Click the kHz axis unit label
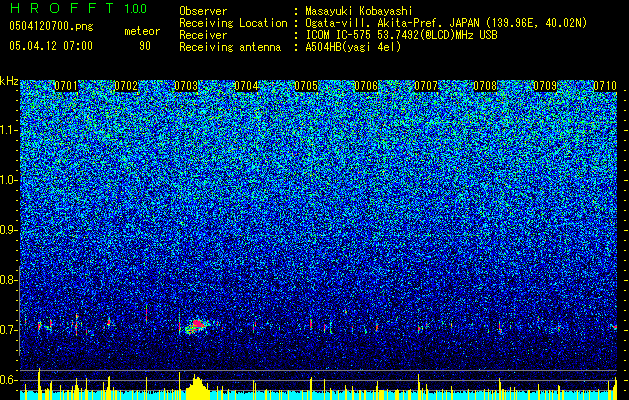 click(9, 81)
